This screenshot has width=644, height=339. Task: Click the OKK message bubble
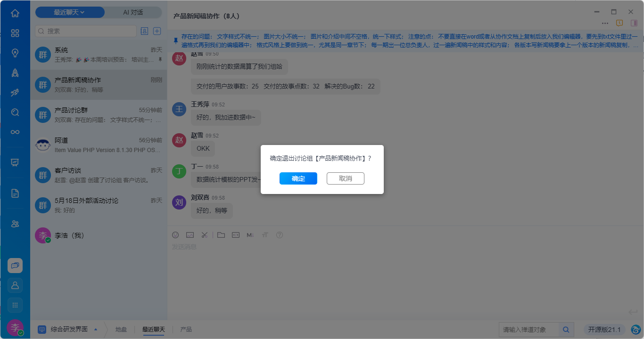pyautogui.click(x=203, y=149)
